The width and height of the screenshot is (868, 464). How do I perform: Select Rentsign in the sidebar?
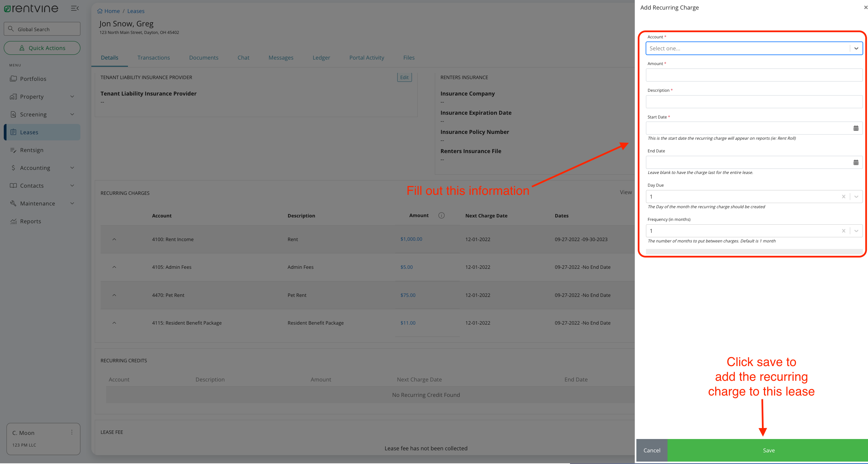(x=32, y=150)
